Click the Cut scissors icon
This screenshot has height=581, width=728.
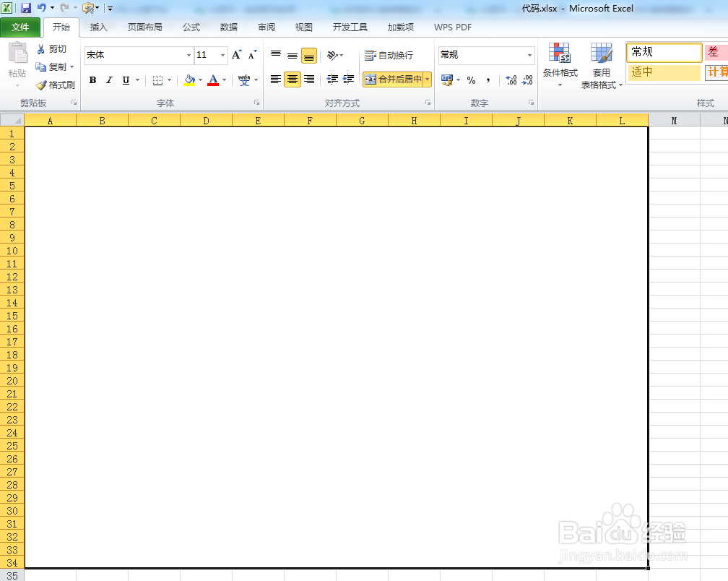pos(41,48)
